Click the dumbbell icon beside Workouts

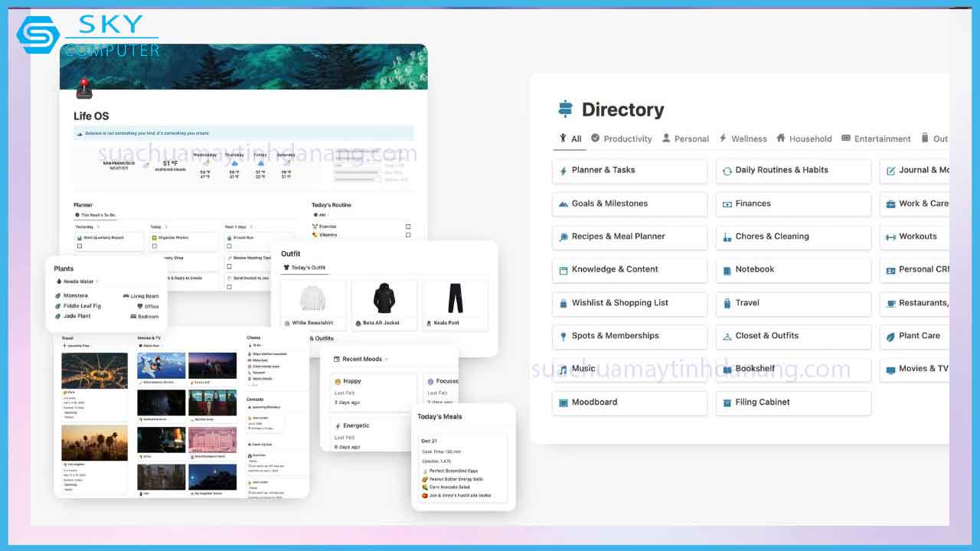[891, 236]
